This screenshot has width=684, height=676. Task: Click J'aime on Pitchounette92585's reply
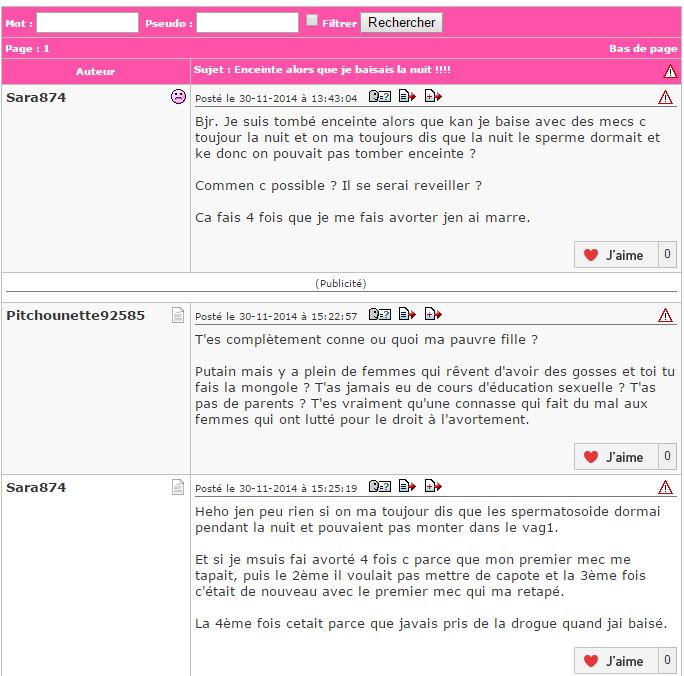coord(616,457)
